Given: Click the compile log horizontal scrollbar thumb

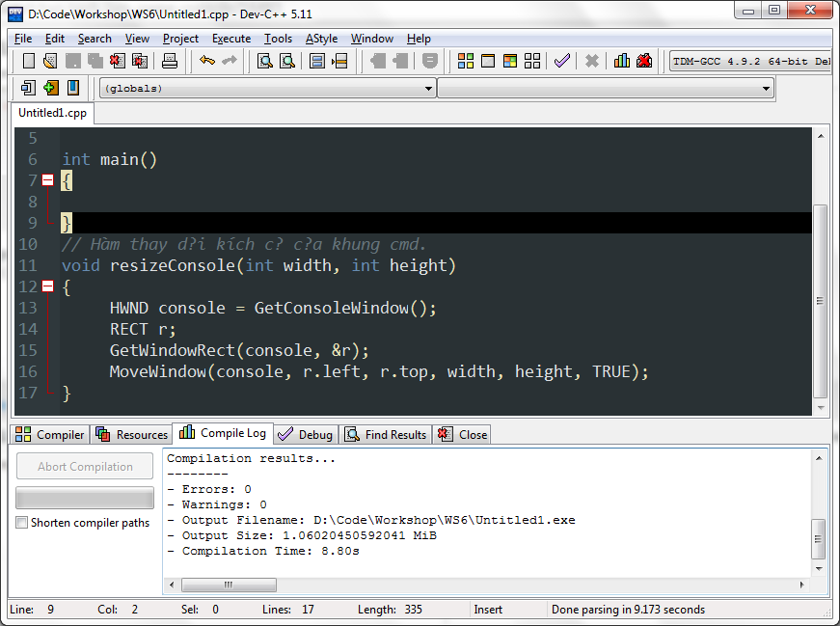Looking at the screenshot, I should [229, 585].
